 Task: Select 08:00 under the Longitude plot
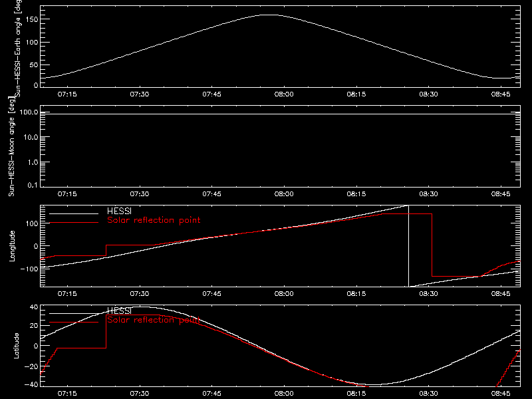[x=284, y=294]
